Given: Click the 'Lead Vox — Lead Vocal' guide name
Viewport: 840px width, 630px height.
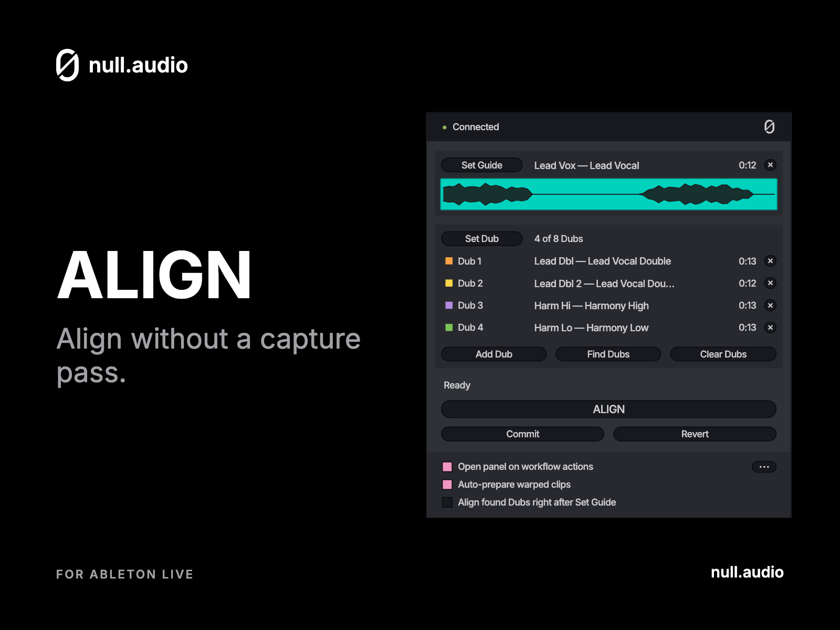Looking at the screenshot, I should coord(586,165).
